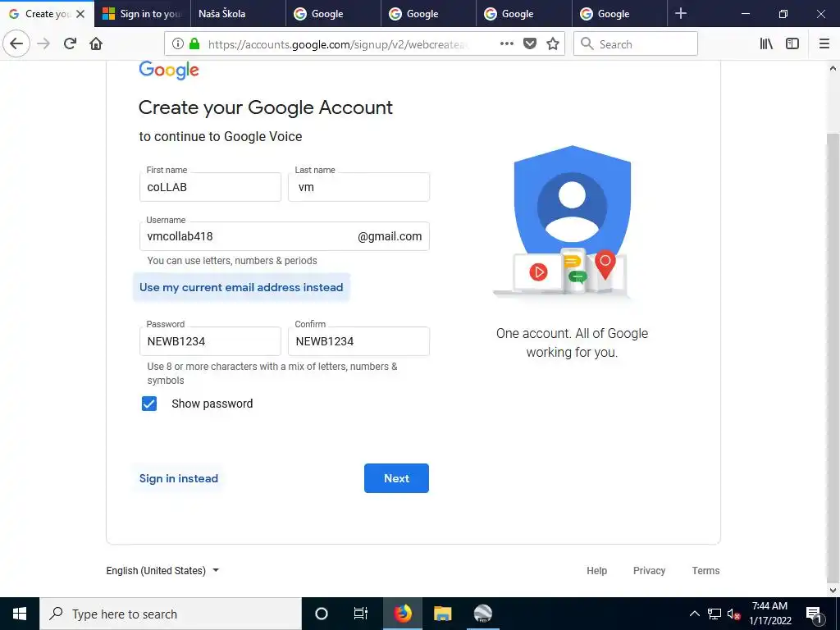Viewport: 840px width, 630px height.
Task: Click the First name field with coLLAB
Action: pos(210,187)
